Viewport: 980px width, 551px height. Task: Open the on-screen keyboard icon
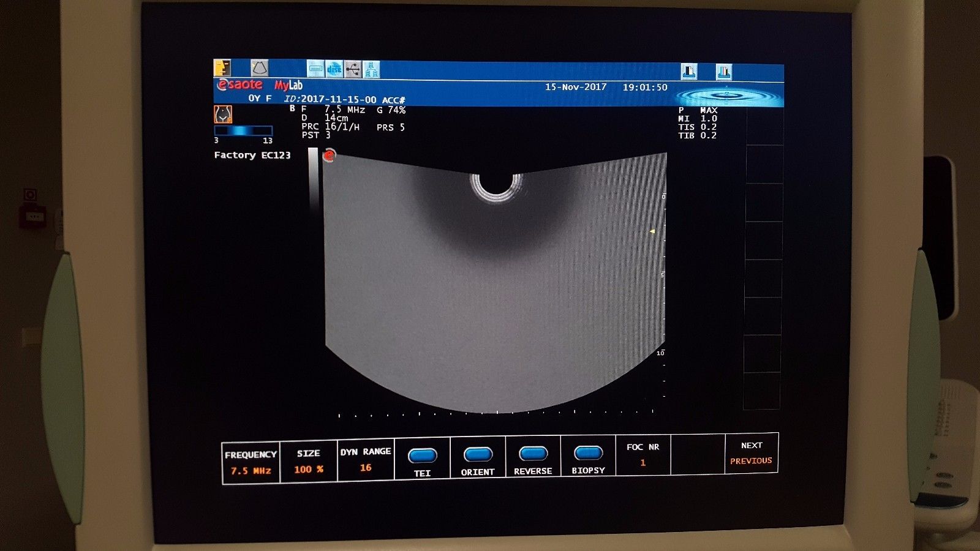click(315, 67)
